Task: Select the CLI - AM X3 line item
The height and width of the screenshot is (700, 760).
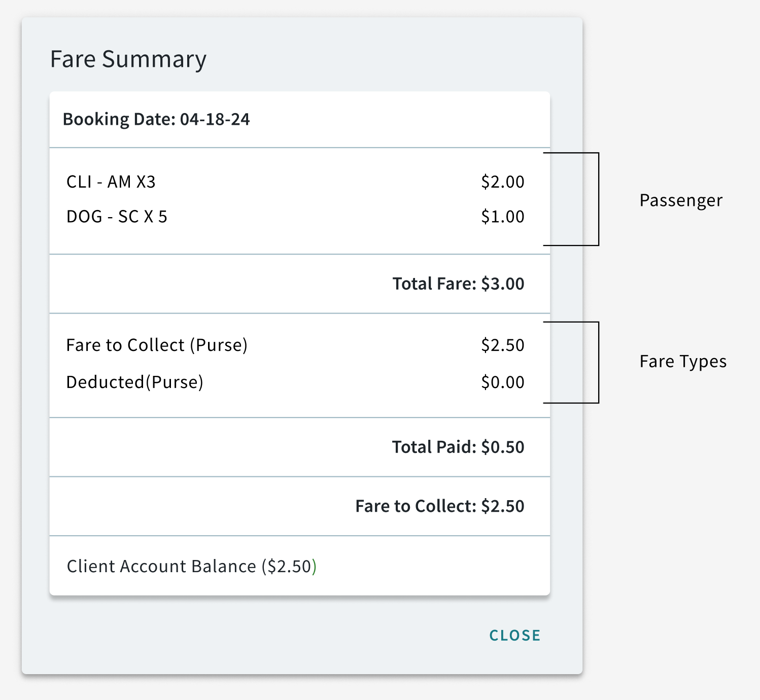Action: [112, 182]
